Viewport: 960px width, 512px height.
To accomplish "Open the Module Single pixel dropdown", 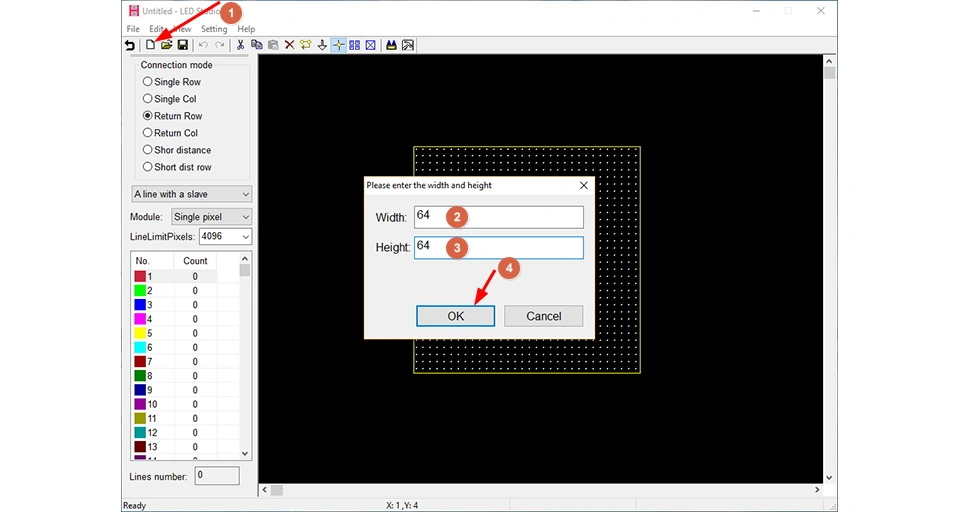I will [x=211, y=217].
